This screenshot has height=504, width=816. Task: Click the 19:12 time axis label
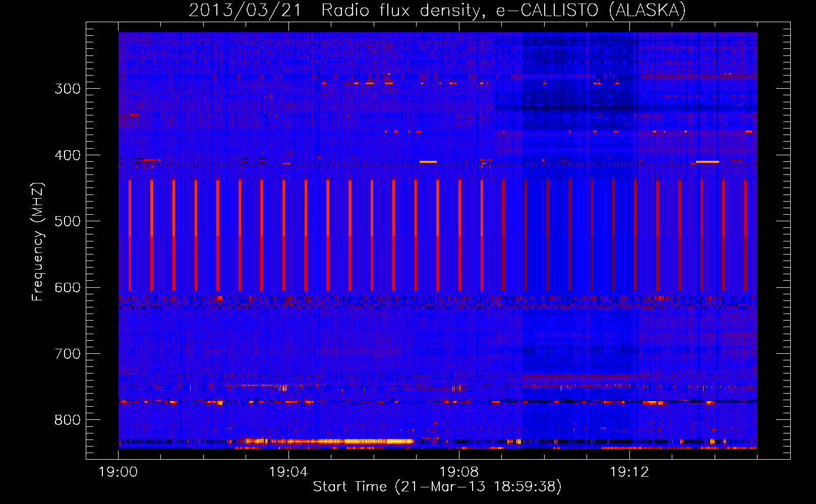pos(629,472)
